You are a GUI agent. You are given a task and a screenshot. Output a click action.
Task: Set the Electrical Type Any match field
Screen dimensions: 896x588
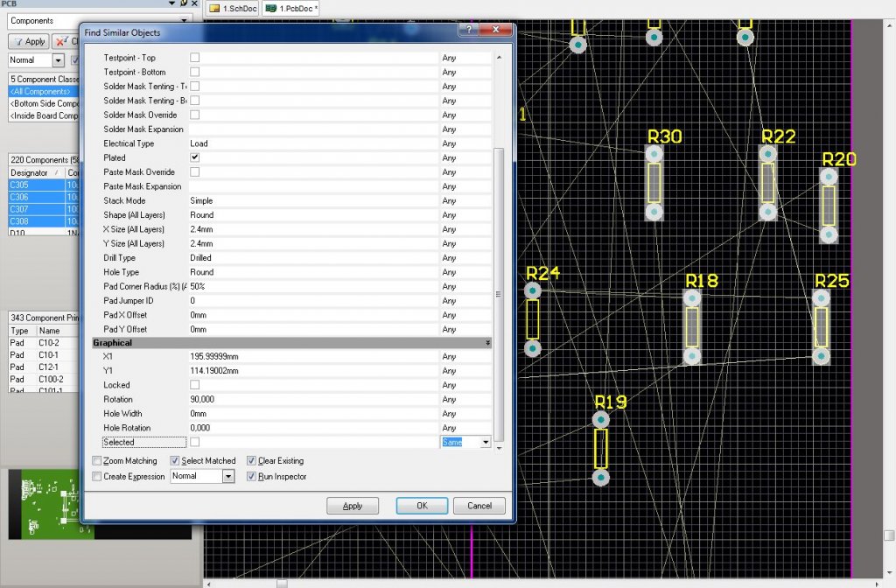(465, 143)
